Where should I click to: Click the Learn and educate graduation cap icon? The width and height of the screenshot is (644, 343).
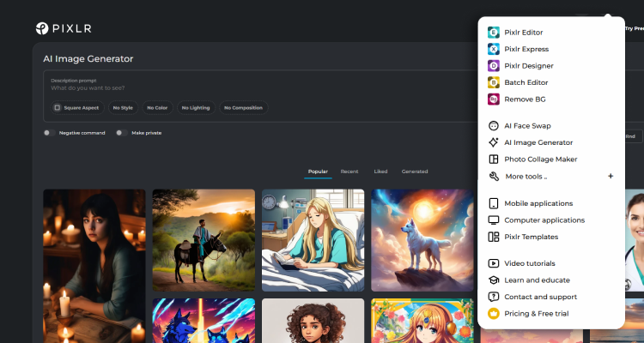pyautogui.click(x=493, y=280)
